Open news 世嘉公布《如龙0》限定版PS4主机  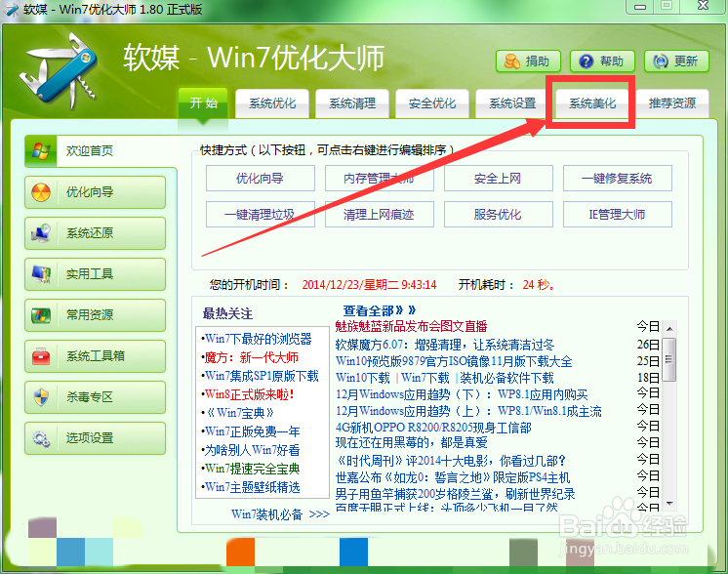coord(453,477)
